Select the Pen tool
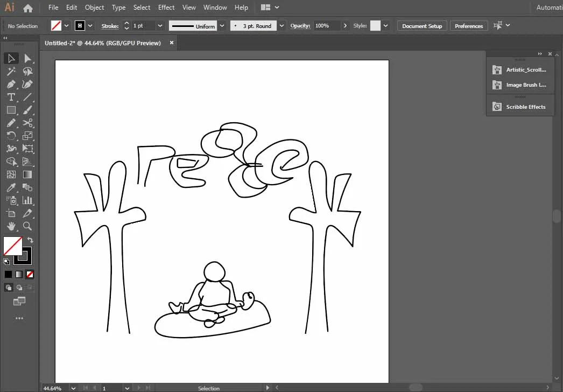563x392 pixels. (x=11, y=84)
